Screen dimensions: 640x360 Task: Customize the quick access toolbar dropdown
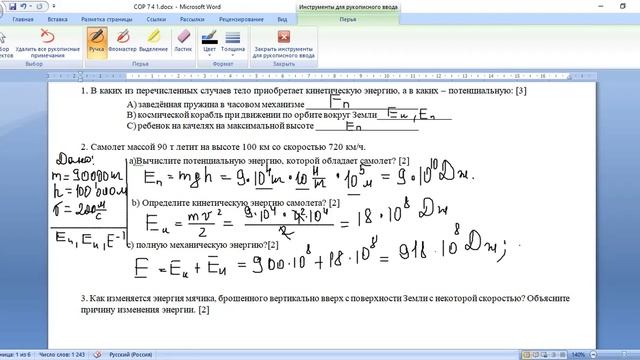coord(54,7)
